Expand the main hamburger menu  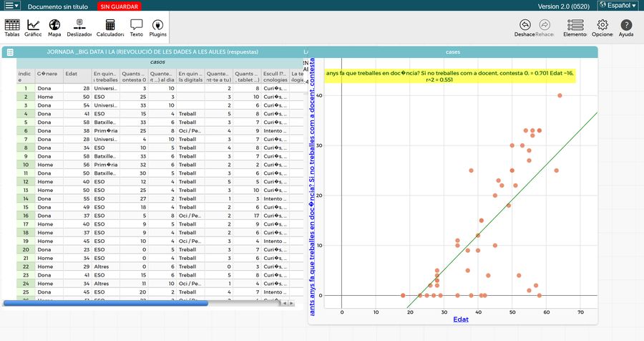pyautogui.click(x=12, y=6)
